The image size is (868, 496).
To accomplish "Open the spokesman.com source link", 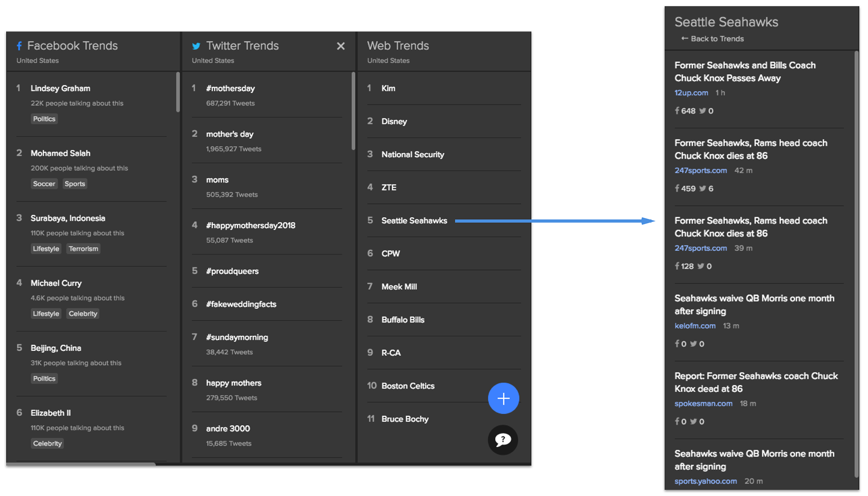I will tap(703, 403).
